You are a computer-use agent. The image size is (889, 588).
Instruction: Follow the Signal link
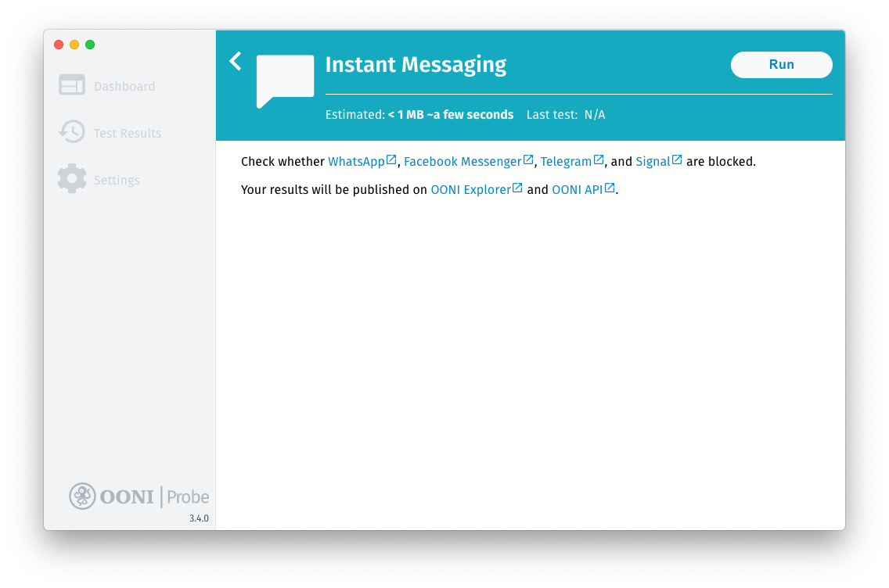653,162
